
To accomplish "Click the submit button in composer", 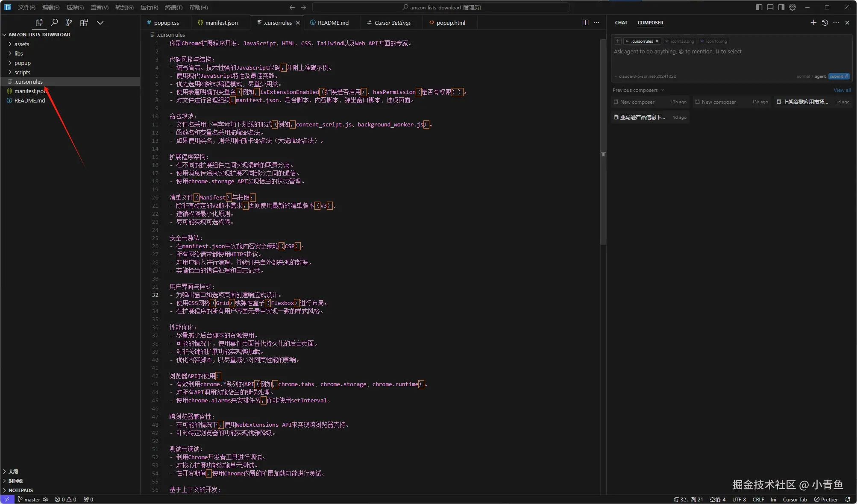I will [839, 76].
